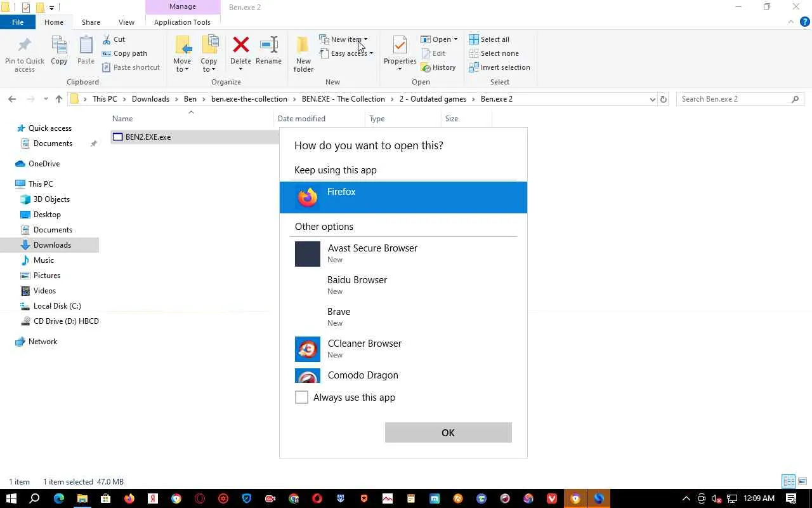Open Network in the navigation pane
This screenshot has height=508, width=812.
click(43, 342)
